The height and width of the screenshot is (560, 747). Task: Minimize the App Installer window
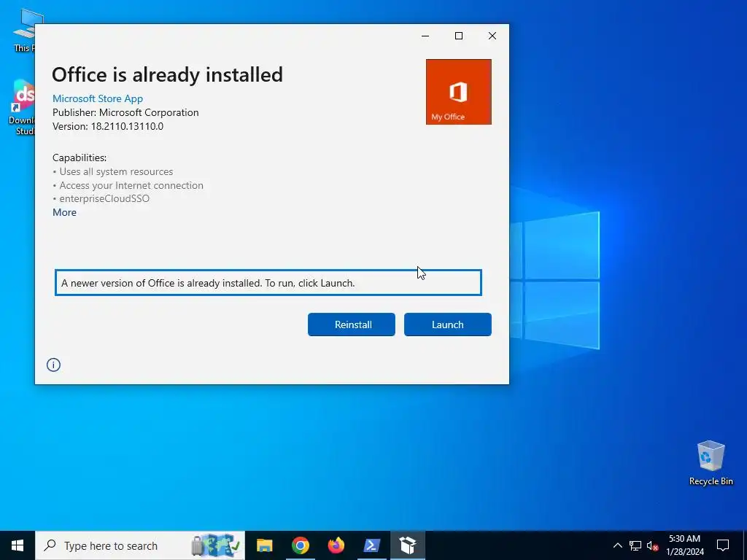[x=425, y=36]
